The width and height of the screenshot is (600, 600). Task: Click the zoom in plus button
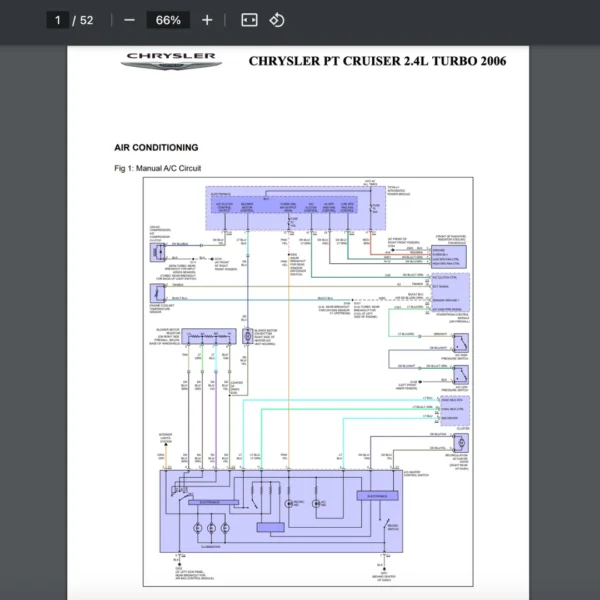207,20
